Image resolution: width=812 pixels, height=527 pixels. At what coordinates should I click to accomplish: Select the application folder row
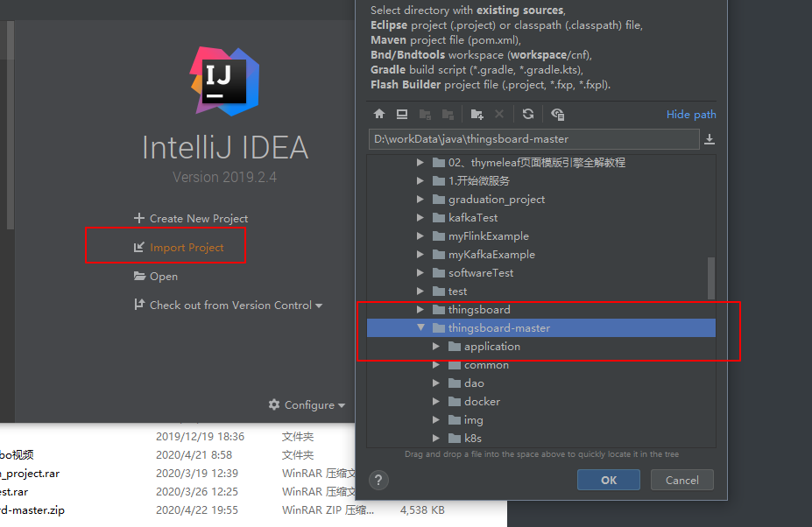pos(541,347)
